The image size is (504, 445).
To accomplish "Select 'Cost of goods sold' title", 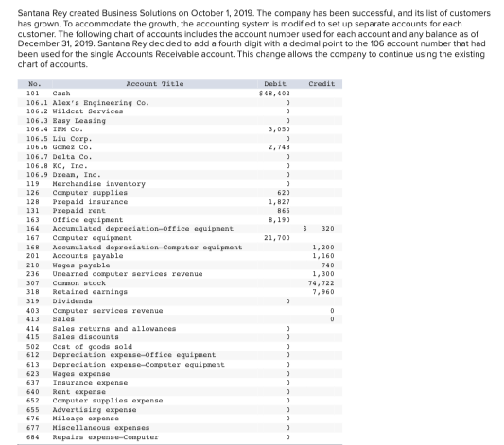I will pyautogui.click(x=93, y=347).
